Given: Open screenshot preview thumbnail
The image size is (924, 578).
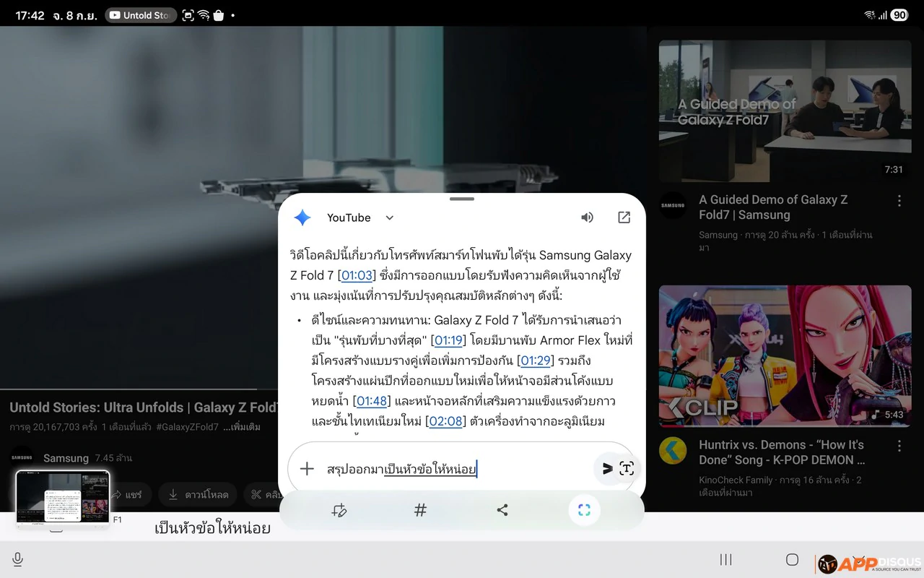Looking at the screenshot, I should (x=63, y=499).
